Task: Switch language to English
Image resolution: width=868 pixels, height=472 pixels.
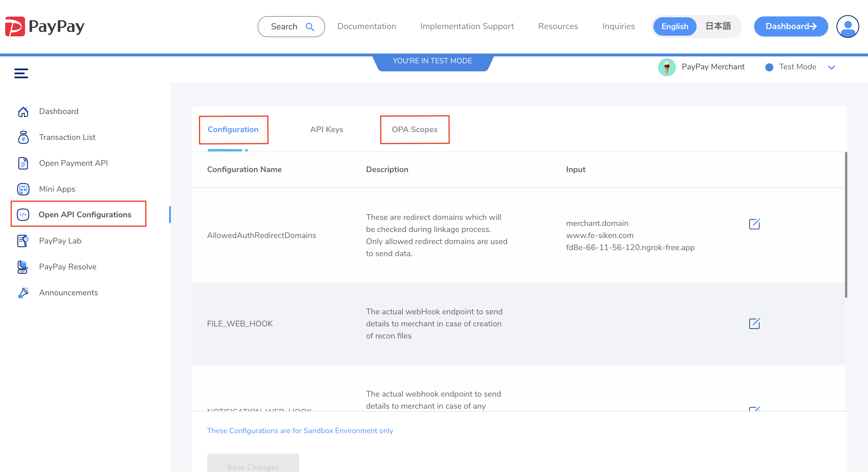Action: 675,26
